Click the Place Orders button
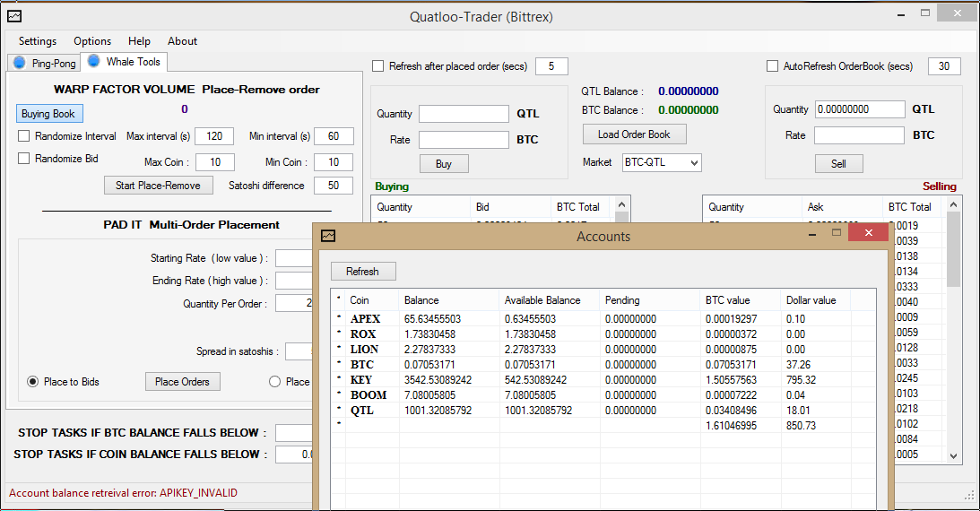Viewport: 980px width, 511px height. pyautogui.click(x=183, y=382)
